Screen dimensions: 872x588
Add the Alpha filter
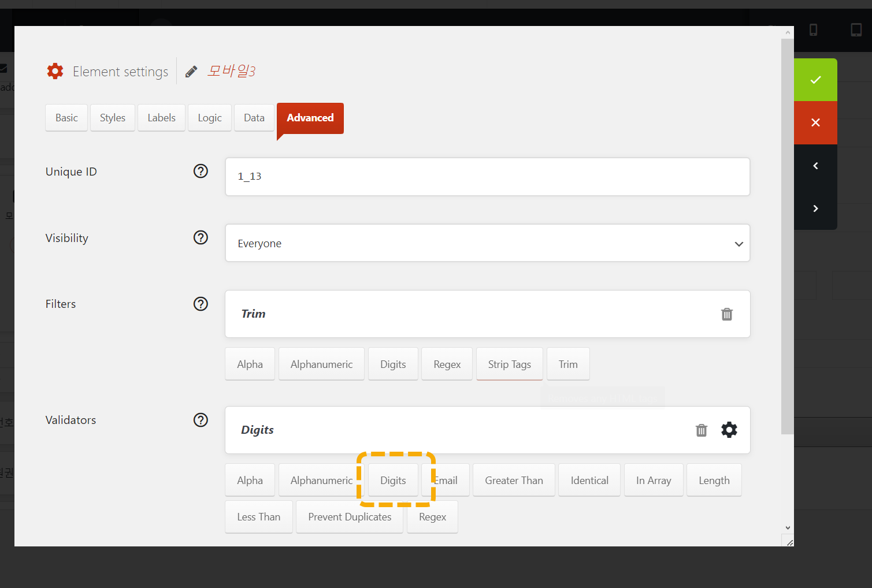pos(250,364)
